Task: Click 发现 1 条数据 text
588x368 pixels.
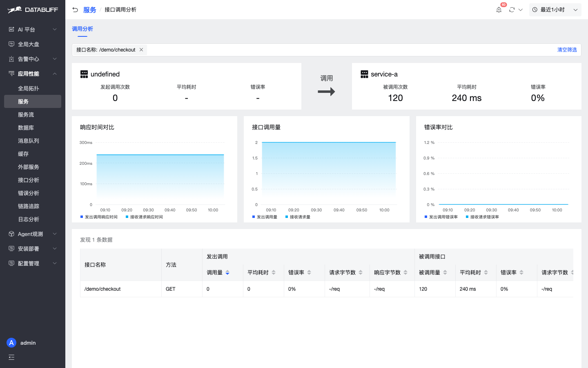Action: [96, 240]
